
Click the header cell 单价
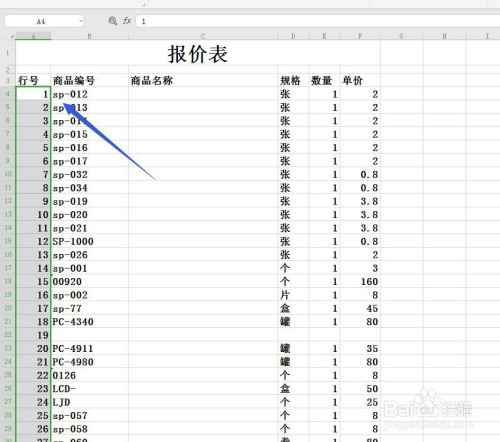[360, 80]
